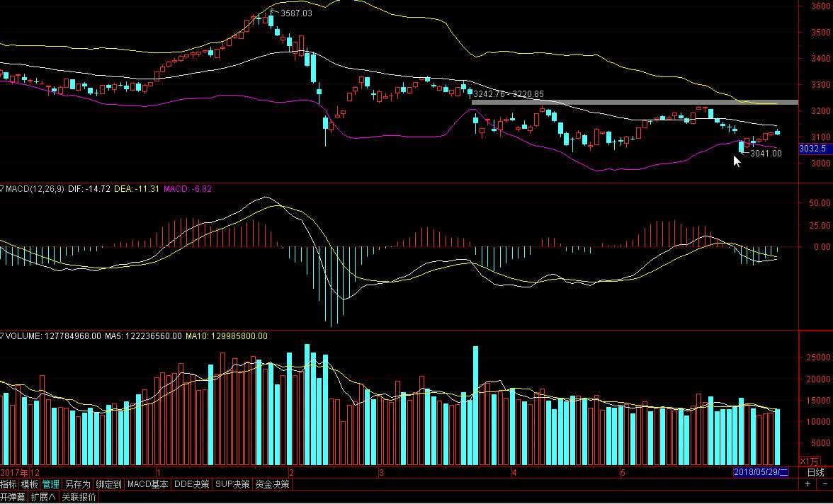Choose the DDE决策 template
833x504 pixels.
(192, 485)
